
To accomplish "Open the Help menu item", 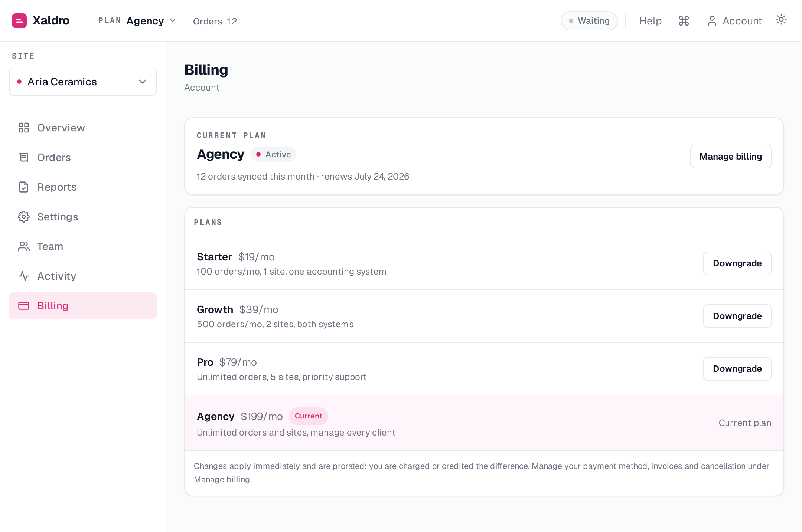I will click(x=651, y=21).
